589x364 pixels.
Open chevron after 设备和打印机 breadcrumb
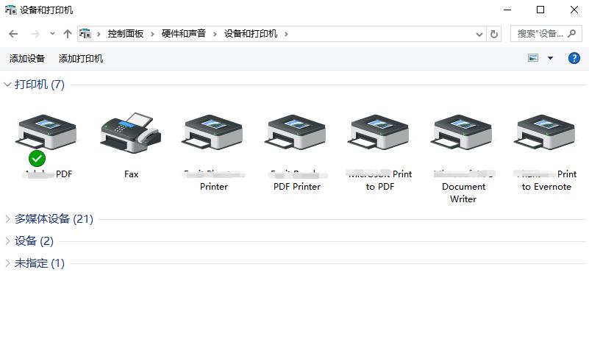(286, 34)
